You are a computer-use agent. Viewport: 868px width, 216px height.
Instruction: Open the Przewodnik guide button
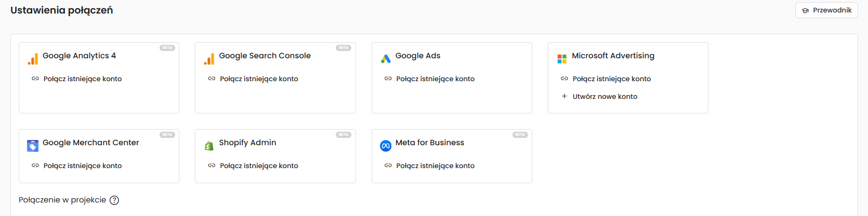click(x=826, y=10)
